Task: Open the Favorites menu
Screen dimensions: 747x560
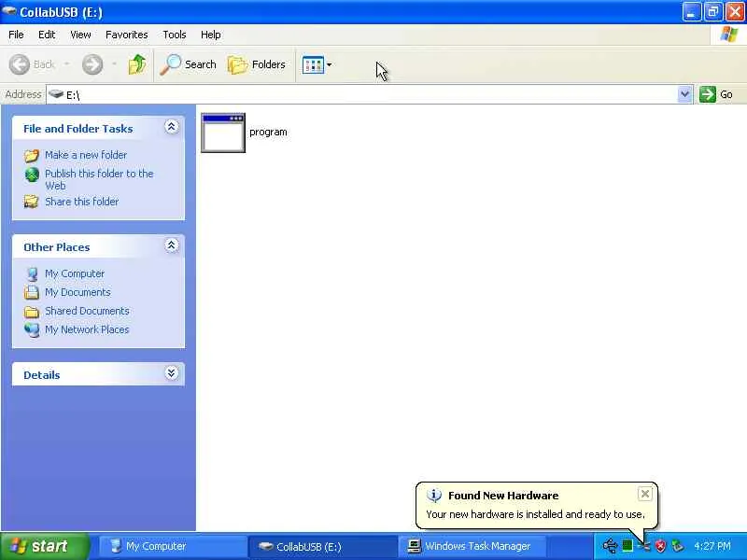Action: pyautogui.click(x=127, y=35)
